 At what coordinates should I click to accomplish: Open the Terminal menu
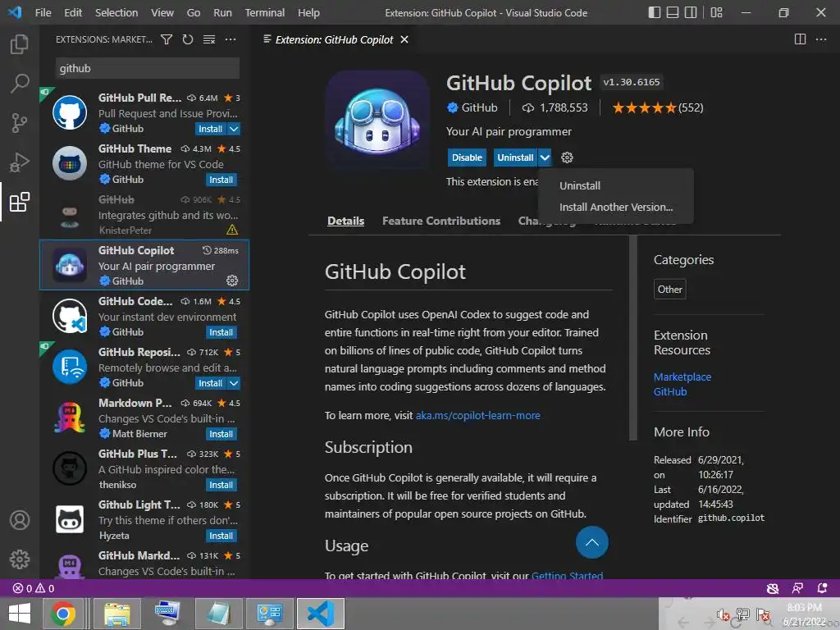265,12
